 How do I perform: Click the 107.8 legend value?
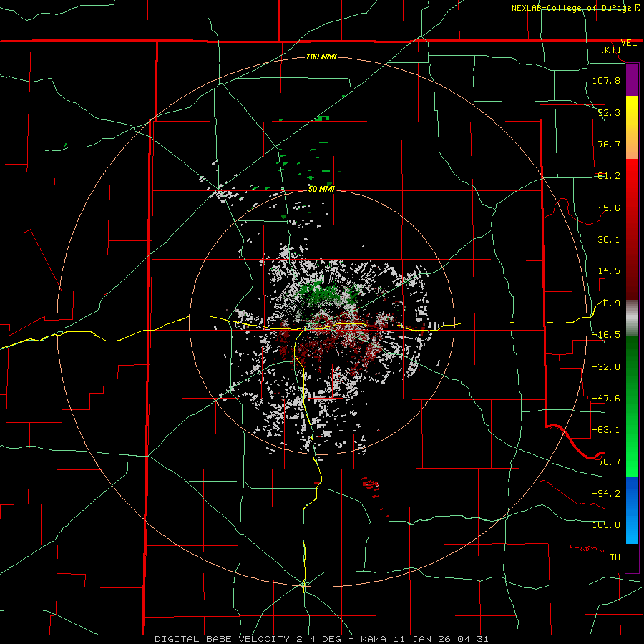pos(606,80)
